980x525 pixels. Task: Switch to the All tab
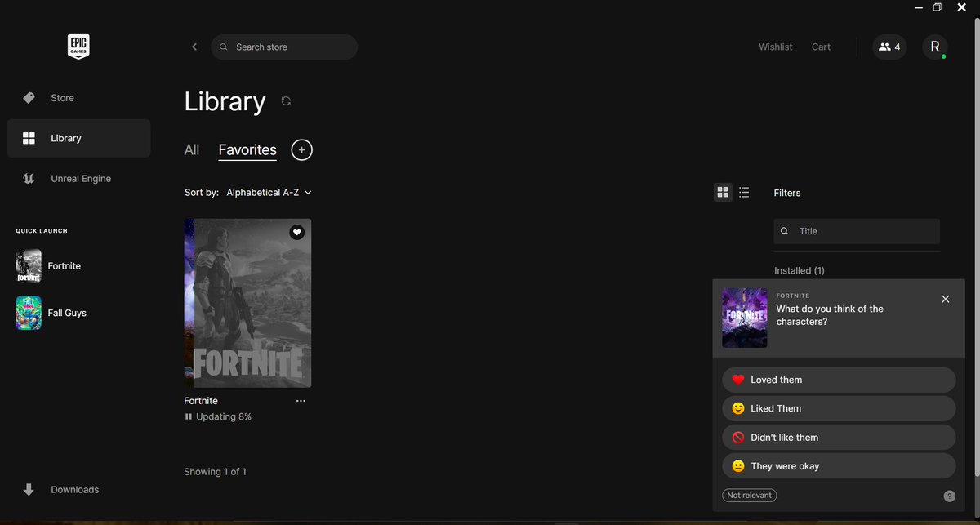click(x=192, y=150)
